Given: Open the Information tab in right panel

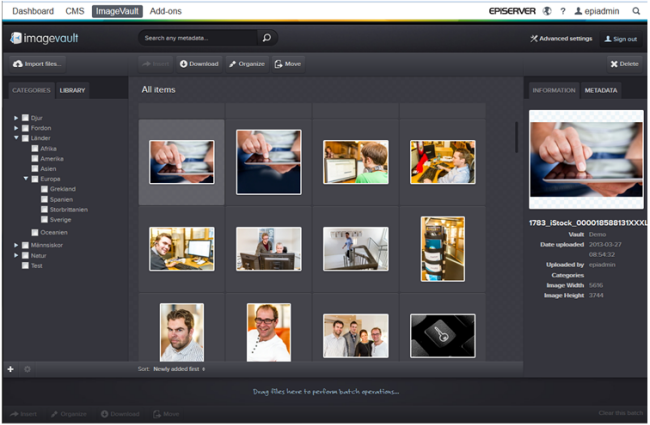Looking at the screenshot, I should click(x=553, y=90).
